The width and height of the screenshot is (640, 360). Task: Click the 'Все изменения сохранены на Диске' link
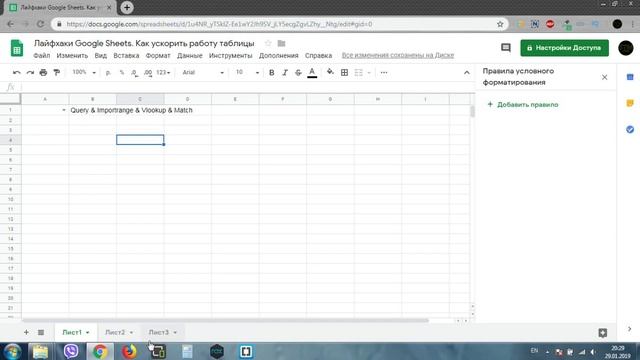coord(398,55)
